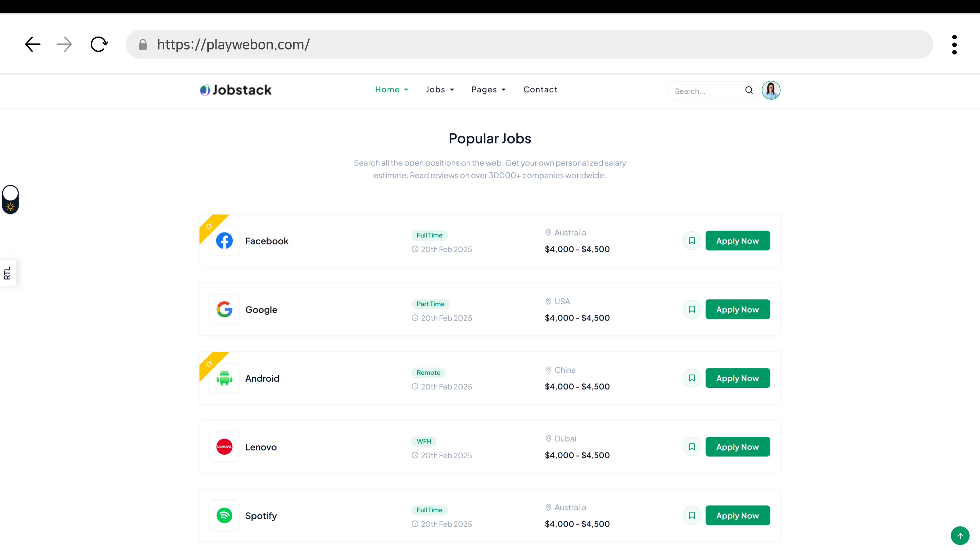Click the scroll-to-top arrow button
Viewport: 980px width, 551px height.
960,535
